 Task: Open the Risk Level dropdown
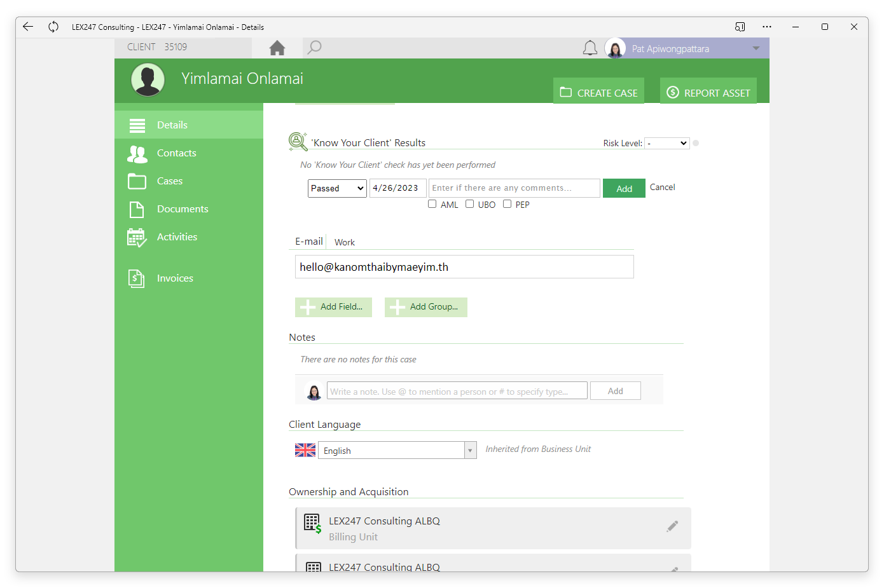click(666, 143)
